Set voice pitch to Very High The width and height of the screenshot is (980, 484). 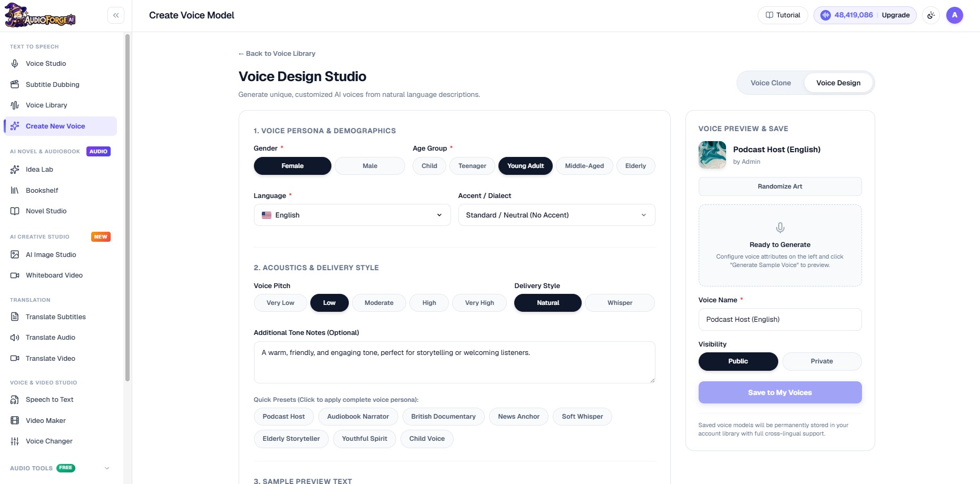(479, 303)
